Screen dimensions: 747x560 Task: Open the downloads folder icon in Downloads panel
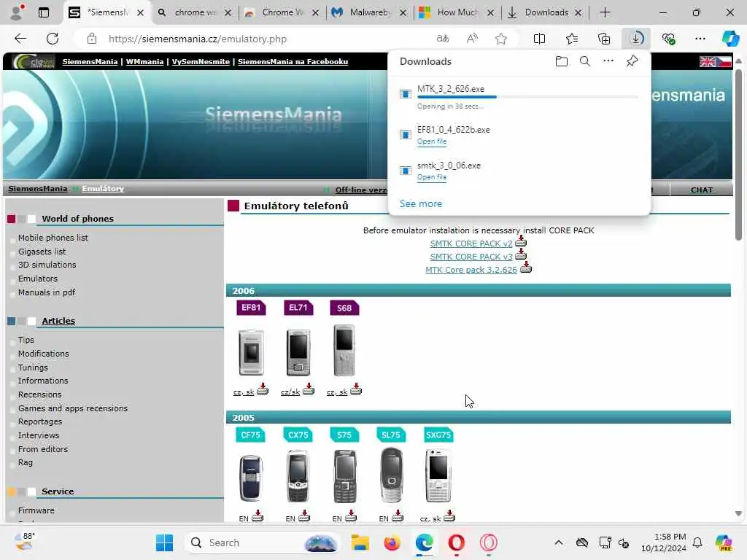pos(561,61)
